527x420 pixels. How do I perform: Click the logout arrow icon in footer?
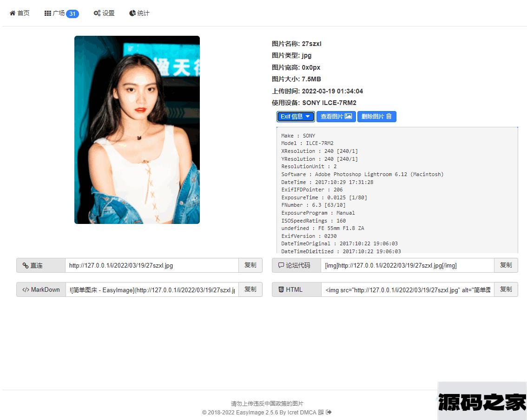click(x=329, y=412)
